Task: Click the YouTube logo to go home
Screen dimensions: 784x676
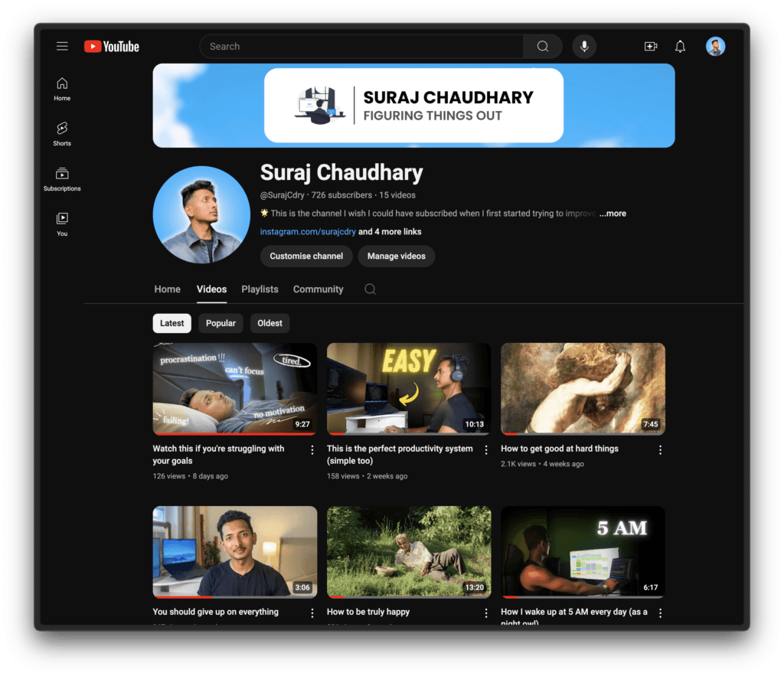Action: click(111, 46)
